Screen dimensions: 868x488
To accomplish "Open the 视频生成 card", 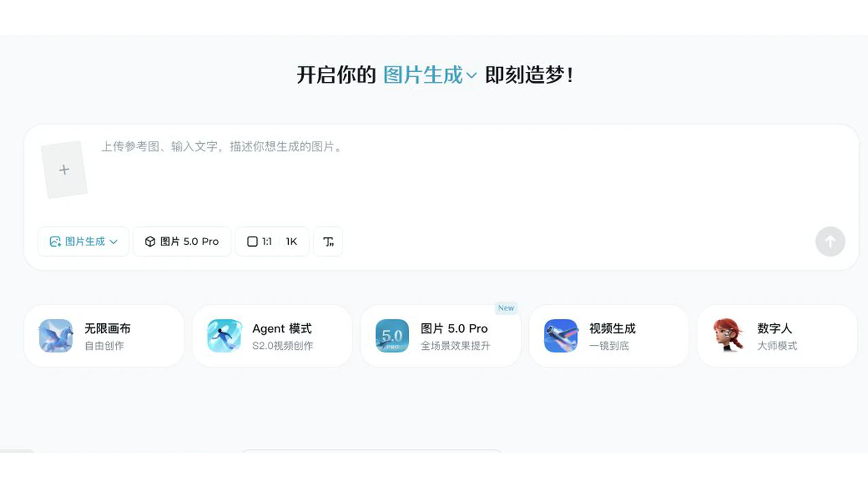I will (x=609, y=336).
